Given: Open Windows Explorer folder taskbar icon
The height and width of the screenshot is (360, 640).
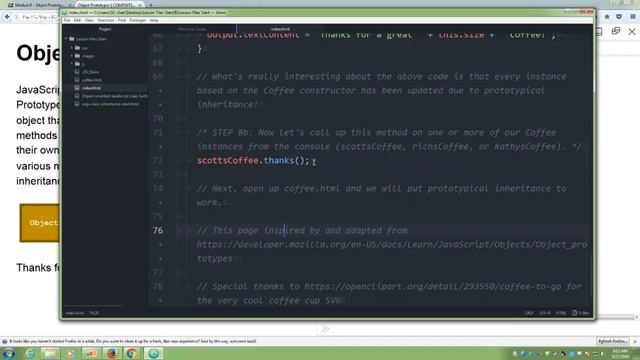Looking at the screenshot, I should [50, 353].
